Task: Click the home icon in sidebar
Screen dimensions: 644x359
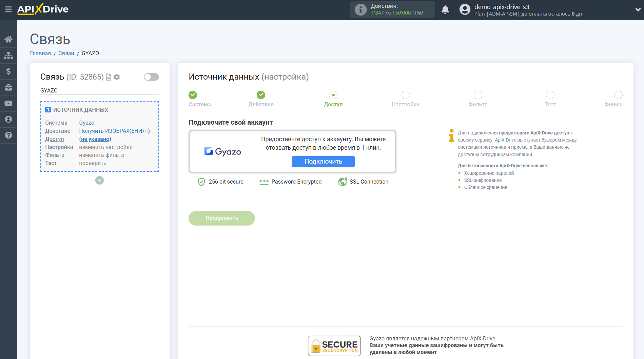Action: 8,39
